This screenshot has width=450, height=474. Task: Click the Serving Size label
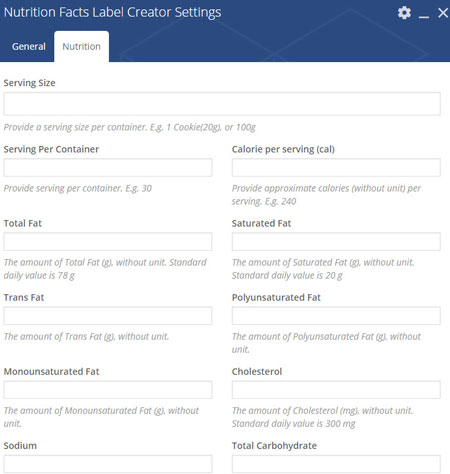pyautogui.click(x=29, y=83)
